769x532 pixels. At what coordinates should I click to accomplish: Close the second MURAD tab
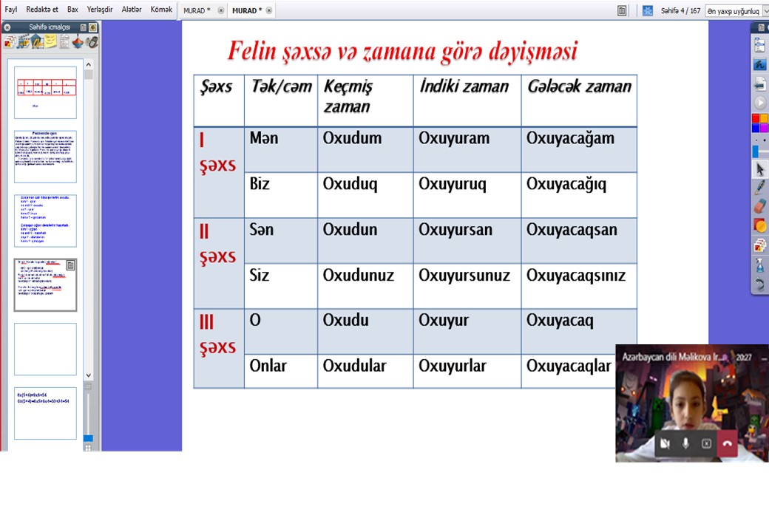(268, 10)
